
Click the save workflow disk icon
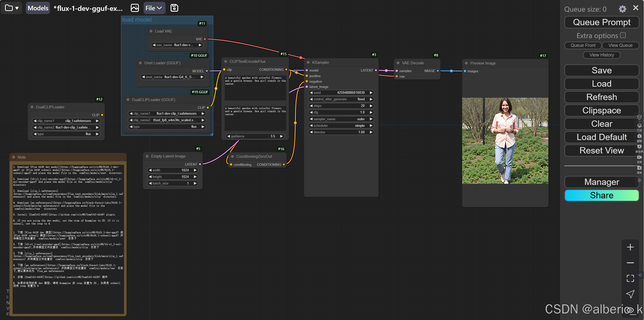point(174,8)
